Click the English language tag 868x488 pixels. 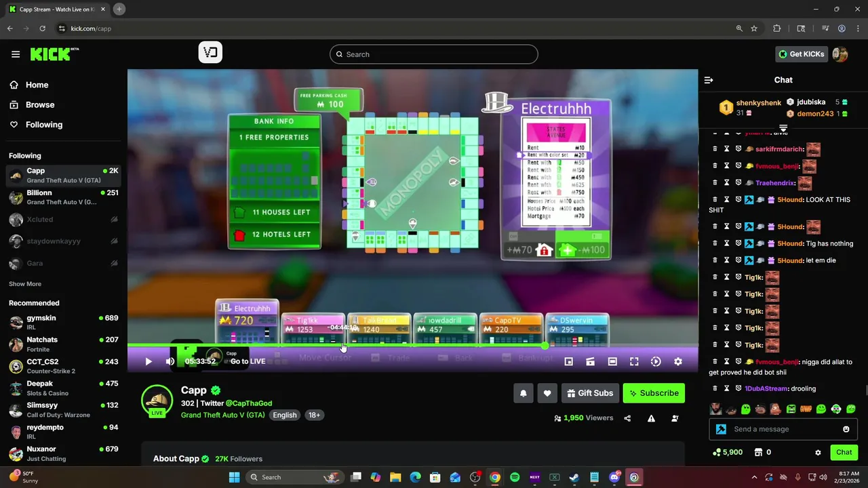285,415
